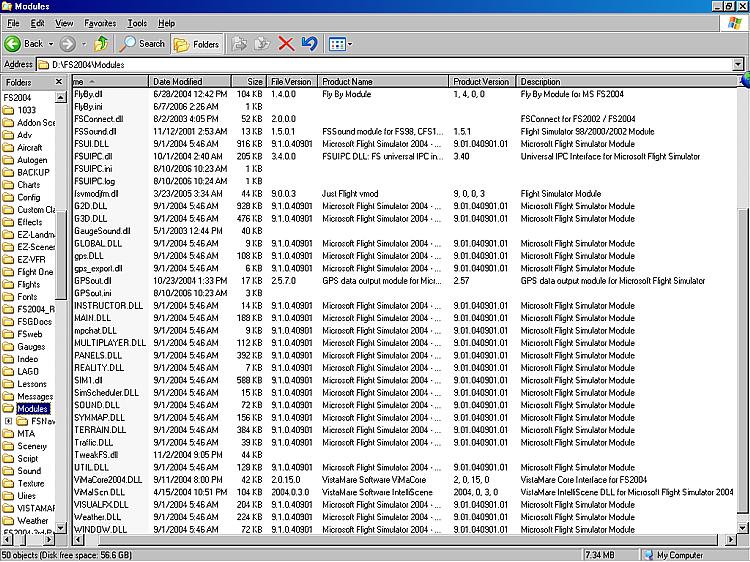Click the red Delete X icon
The image size is (750, 562).
click(286, 44)
